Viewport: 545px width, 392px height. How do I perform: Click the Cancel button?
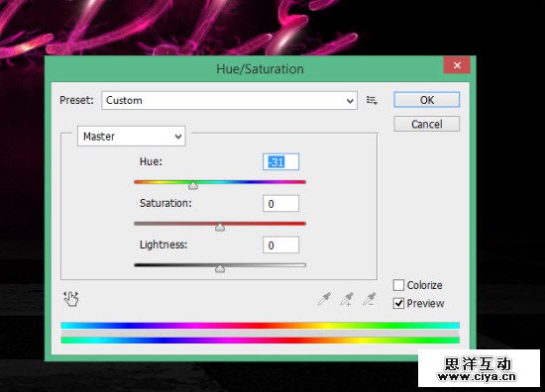[x=426, y=124]
